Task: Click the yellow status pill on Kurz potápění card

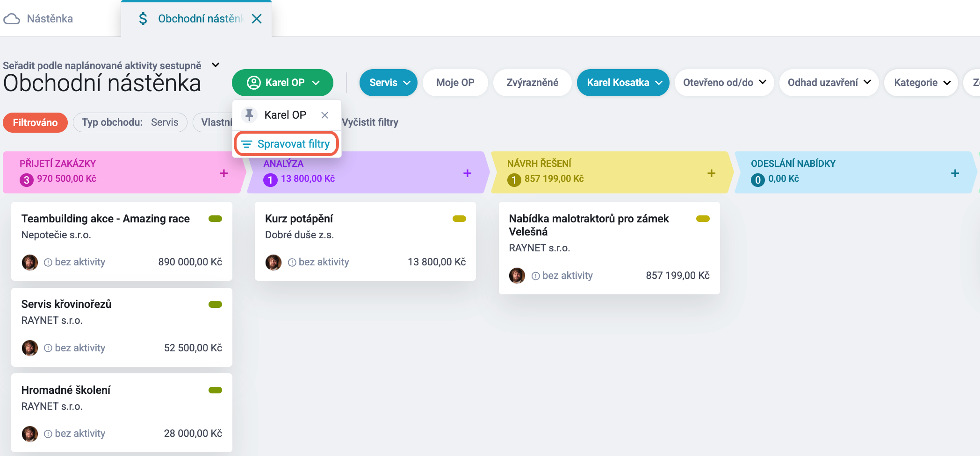Action: 459,219
